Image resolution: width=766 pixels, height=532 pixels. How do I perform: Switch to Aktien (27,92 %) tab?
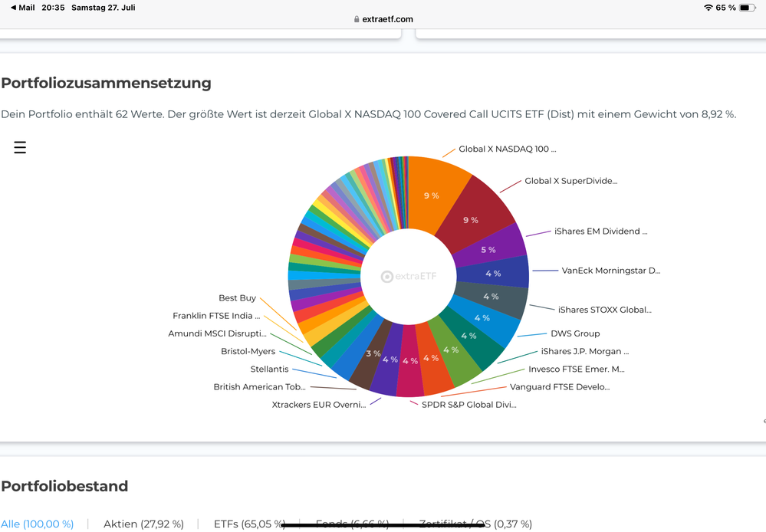(143, 524)
